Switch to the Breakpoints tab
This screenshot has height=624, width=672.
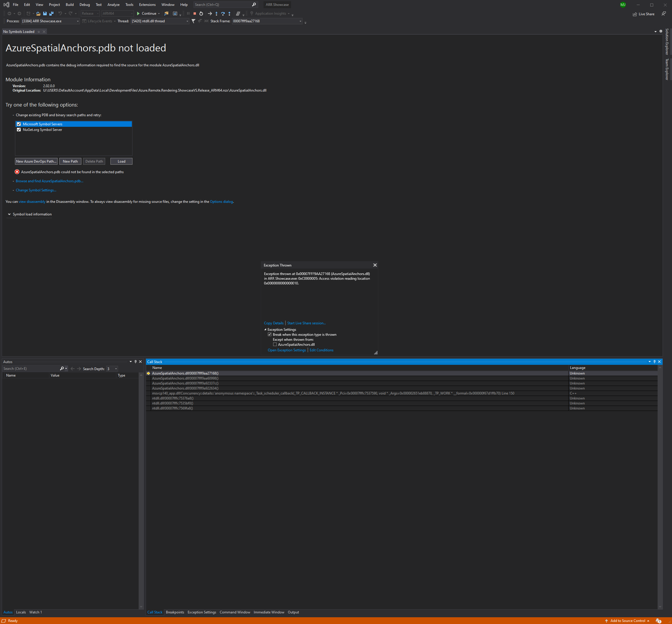click(175, 612)
